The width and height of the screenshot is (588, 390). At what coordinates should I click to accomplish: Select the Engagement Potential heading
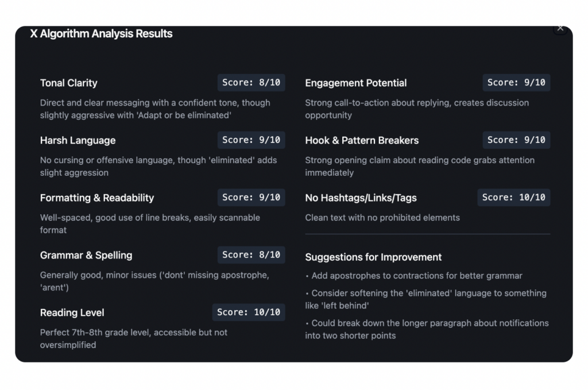coord(355,83)
